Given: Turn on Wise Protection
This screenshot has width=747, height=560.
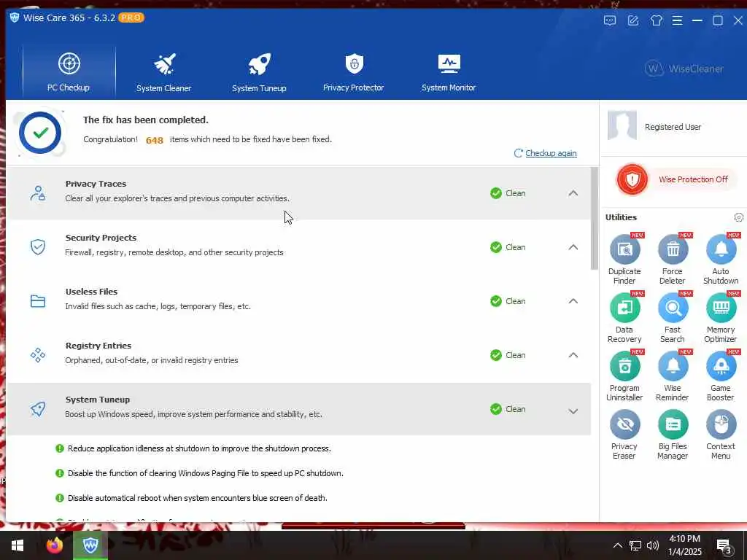Looking at the screenshot, I should [676, 179].
